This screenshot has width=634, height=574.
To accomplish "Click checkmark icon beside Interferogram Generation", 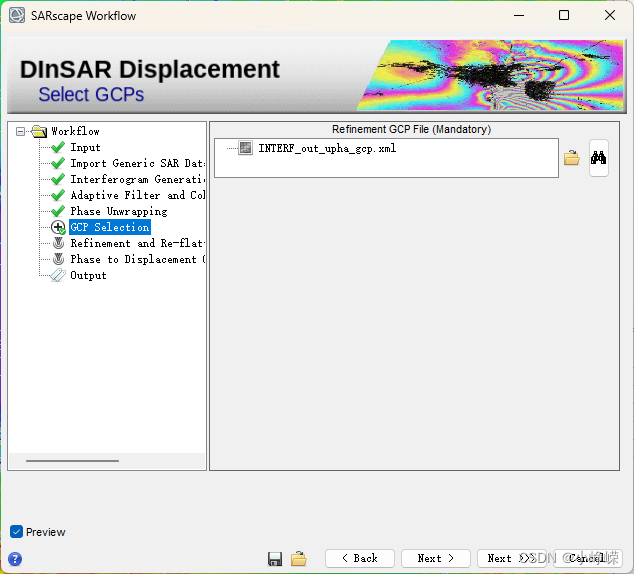I will pos(58,179).
